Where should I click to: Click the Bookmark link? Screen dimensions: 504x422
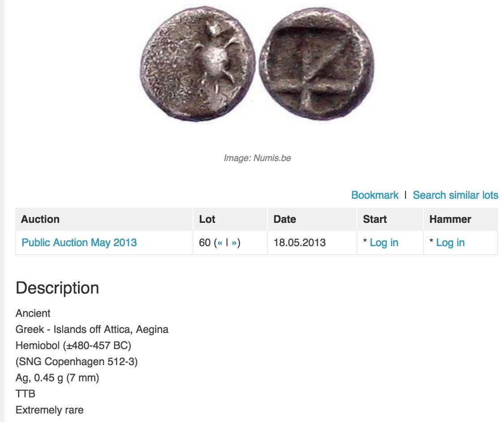pyautogui.click(x=375, y=195)
